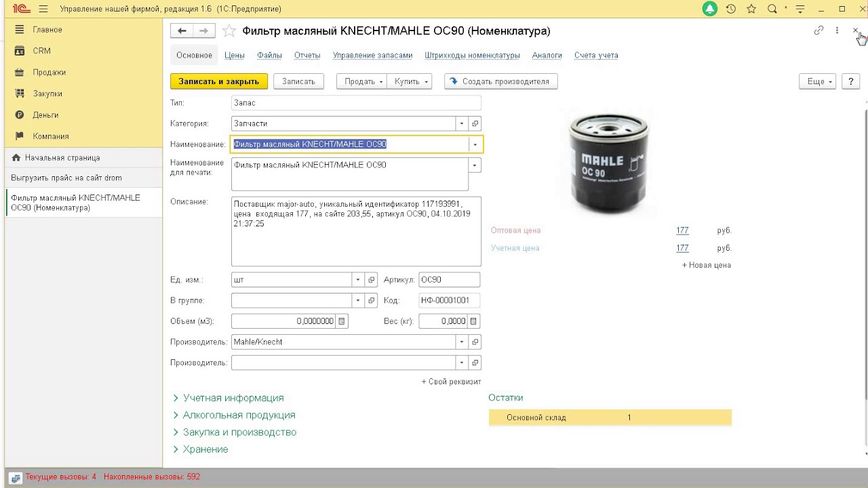Go forward with the right arrow
This screenshot has height=488, width=868.
coord(203,30)
